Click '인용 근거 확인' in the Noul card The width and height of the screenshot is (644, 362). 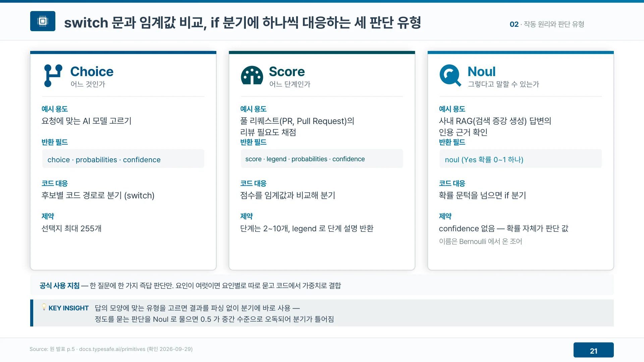pos(463,132)
